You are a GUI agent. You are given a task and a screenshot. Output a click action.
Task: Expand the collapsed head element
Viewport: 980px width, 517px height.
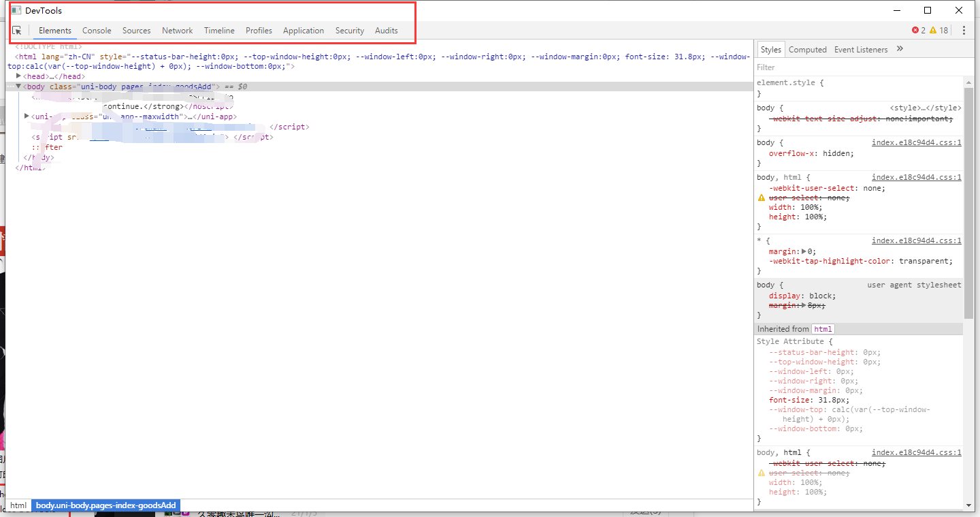point(19,76)
